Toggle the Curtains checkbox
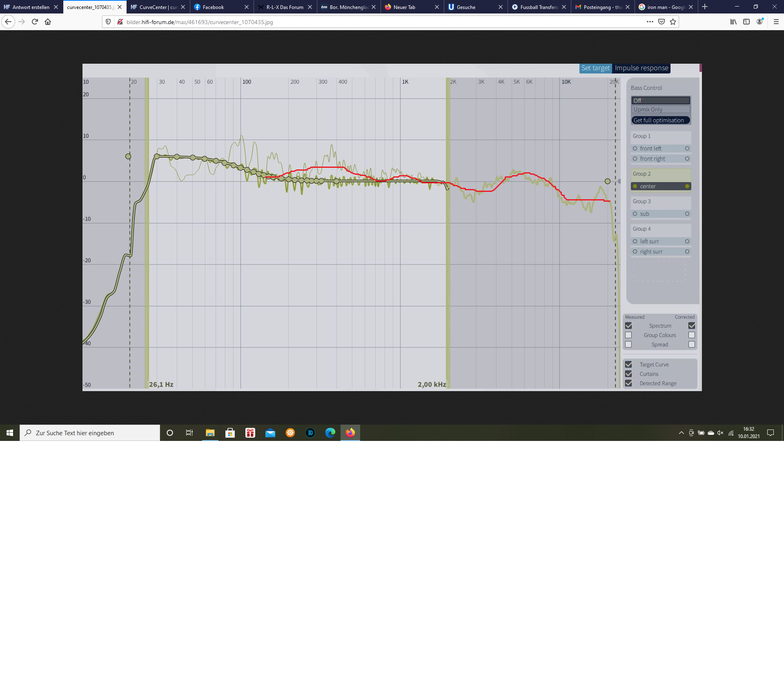784x681 pixels. tap(628, 374)
